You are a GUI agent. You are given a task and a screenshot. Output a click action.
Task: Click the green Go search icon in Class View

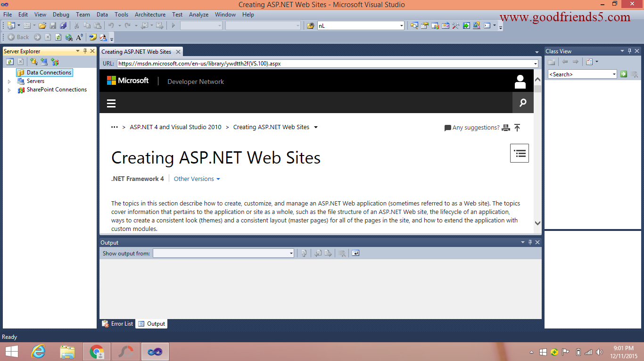click(623, 74)
